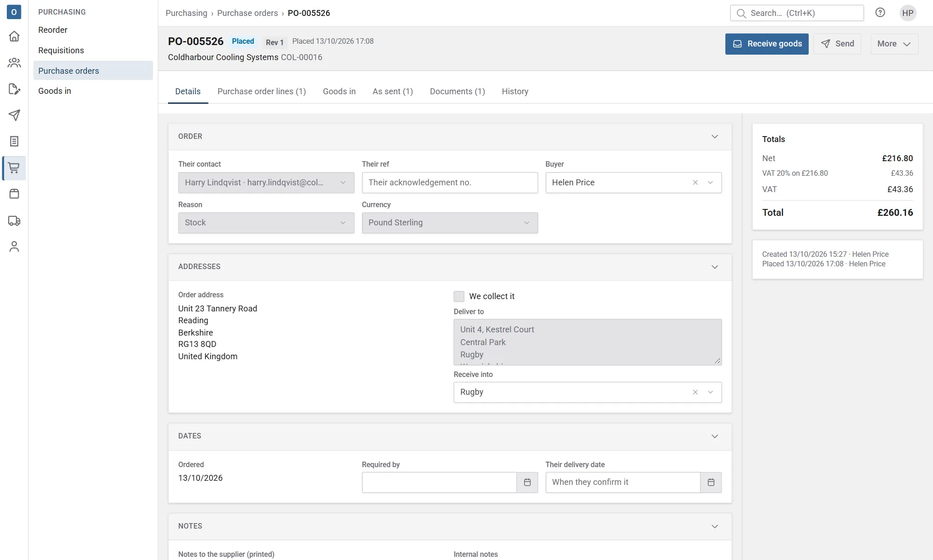Screen dimensions: 933x560
Task: Open the paper plane icon in sidebar
Action: point(14,115)
